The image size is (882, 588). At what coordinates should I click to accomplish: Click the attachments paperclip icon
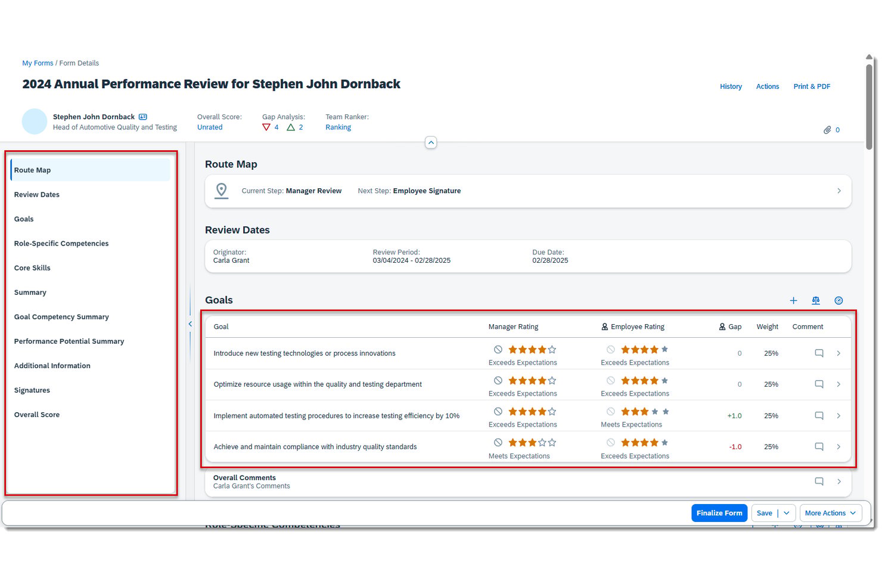[827, 130]
